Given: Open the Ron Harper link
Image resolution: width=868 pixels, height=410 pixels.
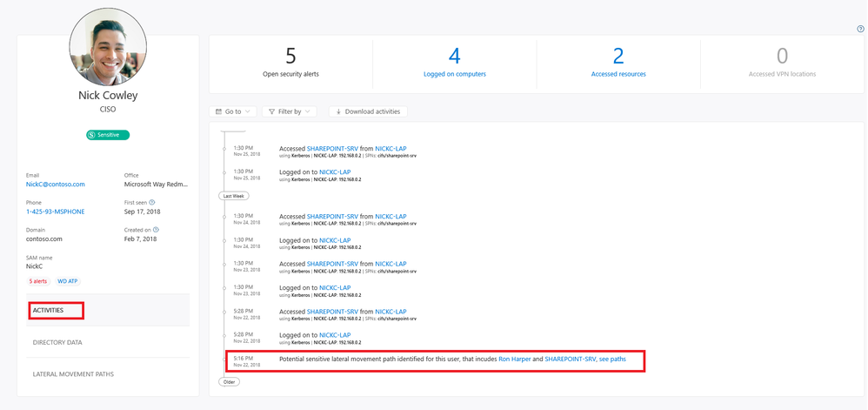Looking at the screenshot, I should click(x=515, y=359).
